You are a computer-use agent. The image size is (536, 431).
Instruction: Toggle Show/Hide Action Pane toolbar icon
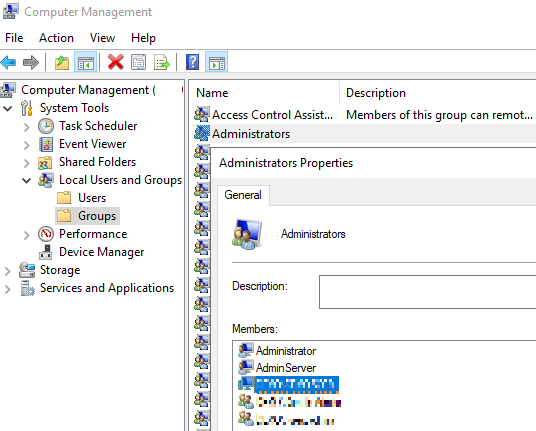click(217, 63)
